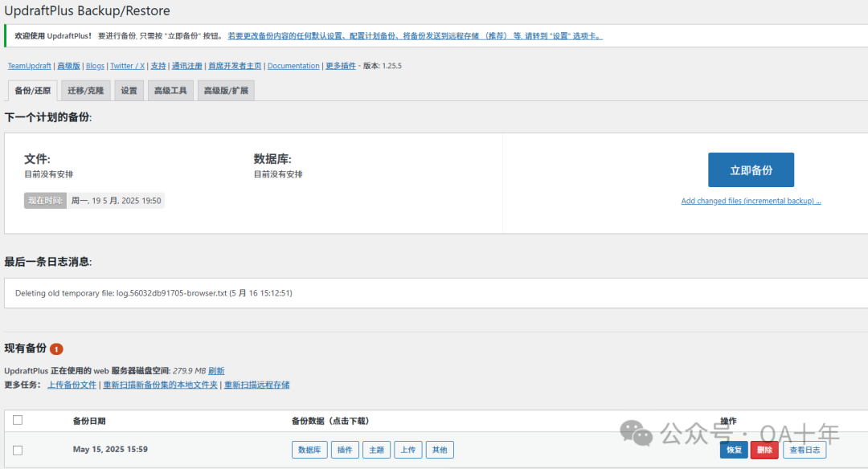Click the 查看日志 button
Screen dimensions: 868x469
[805, 450]
